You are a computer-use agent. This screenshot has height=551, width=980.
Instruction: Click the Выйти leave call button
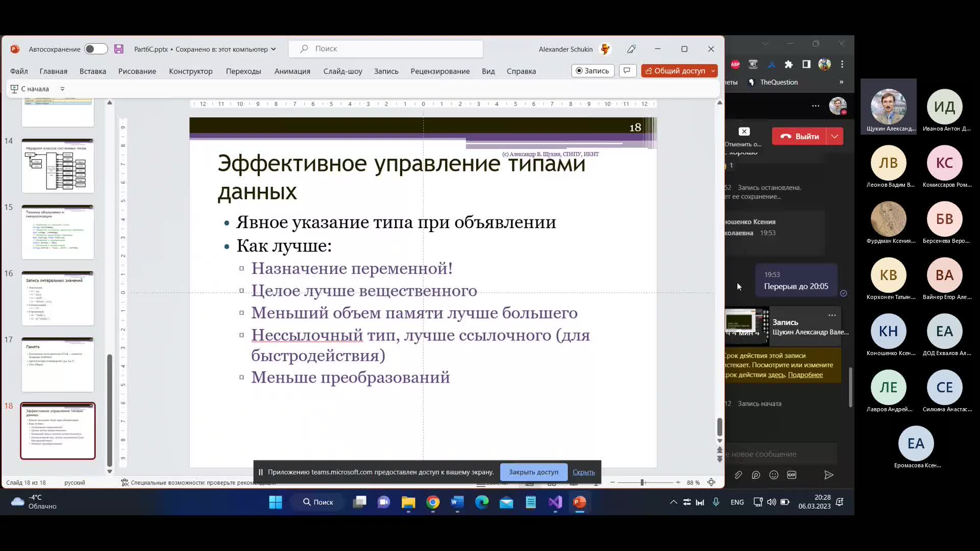click(799, 136)
